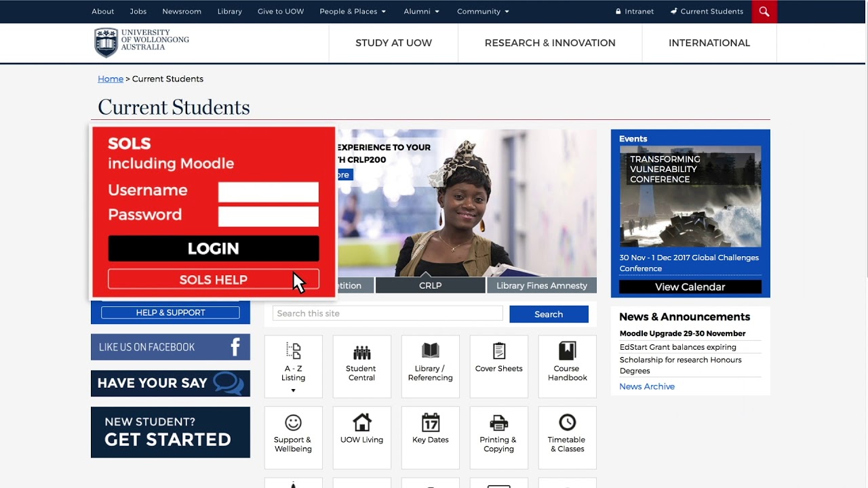
Task: Open Moodle Upgrade 29-30 November news item
Action: (682, 333)
